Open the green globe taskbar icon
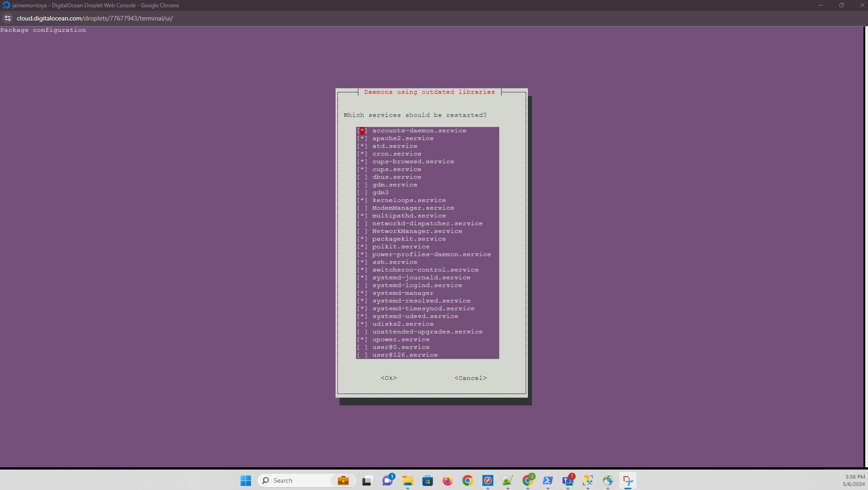This screenshot has width=868, height=490. [x=608, y=480]
